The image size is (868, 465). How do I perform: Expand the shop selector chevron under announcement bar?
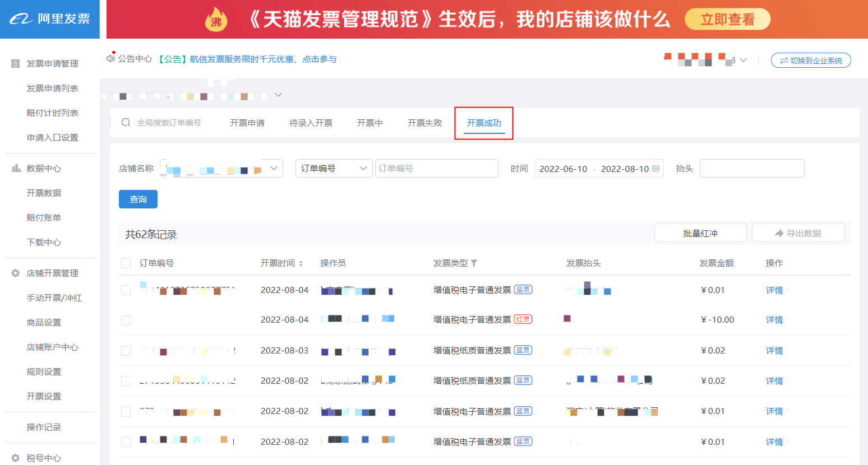[278, 95]
